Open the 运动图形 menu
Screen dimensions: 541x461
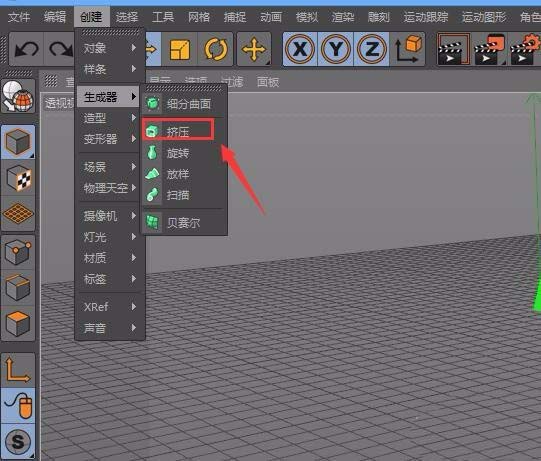tap(484, 17)
